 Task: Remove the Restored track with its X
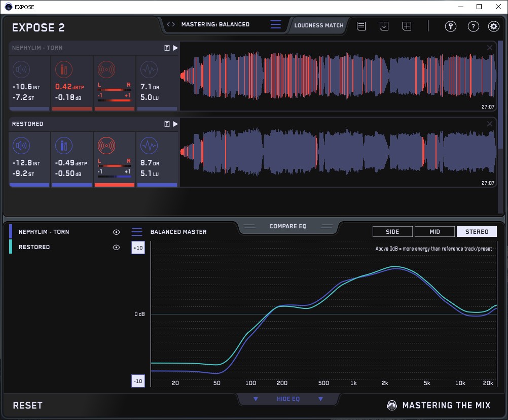pyautogui.click(x=490, y=124)
